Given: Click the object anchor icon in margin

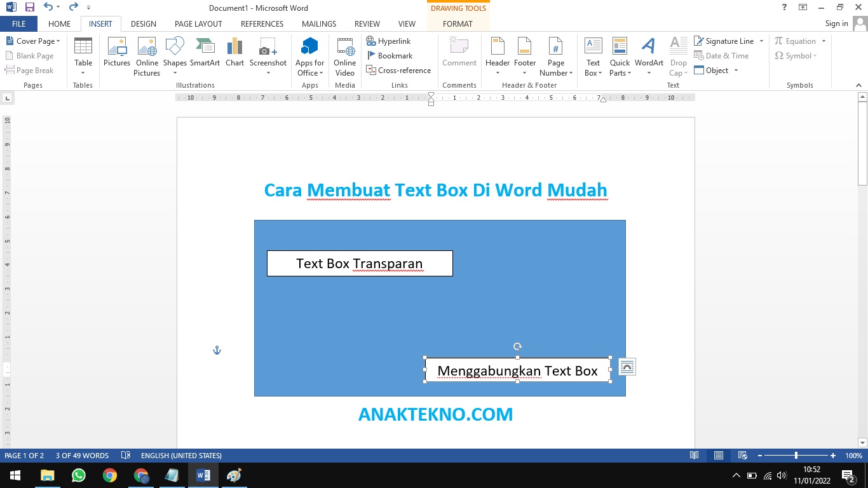Looking at the screenshot, I should pyautogui.click(x=217, y=350).
